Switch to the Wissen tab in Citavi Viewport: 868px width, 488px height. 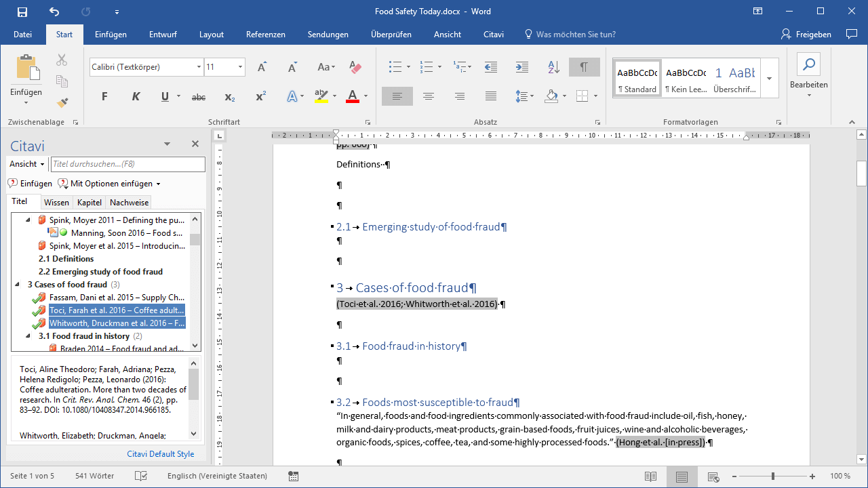point(56,202)
